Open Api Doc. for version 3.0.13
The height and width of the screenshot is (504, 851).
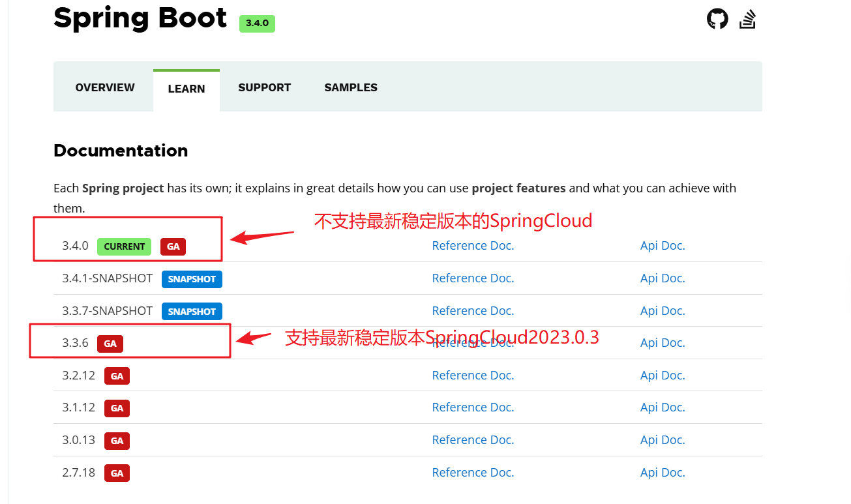pyautogui.click(x=663, y=440)
